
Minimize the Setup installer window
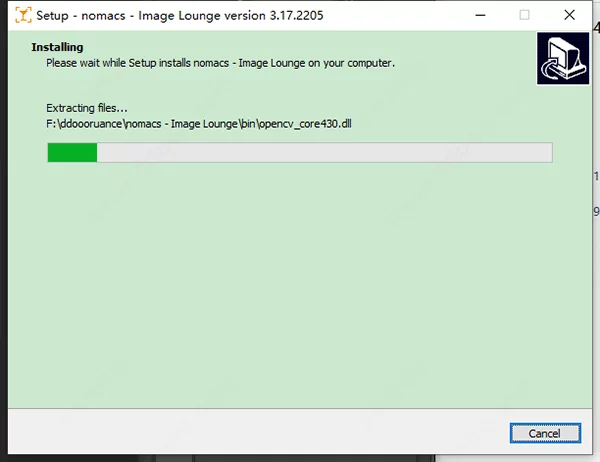pos(478,15)
